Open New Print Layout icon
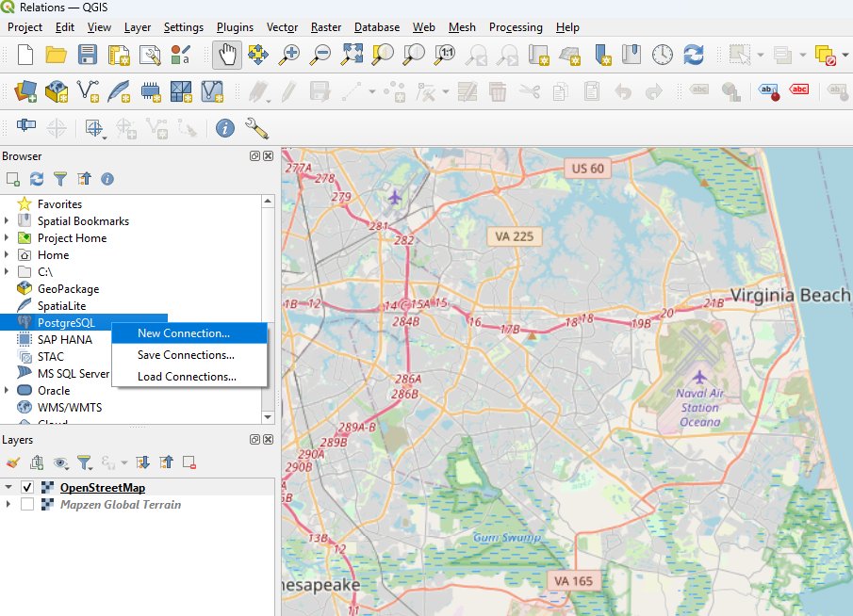The width and height of the screenshot is (853, 616). tap(119, 55)
